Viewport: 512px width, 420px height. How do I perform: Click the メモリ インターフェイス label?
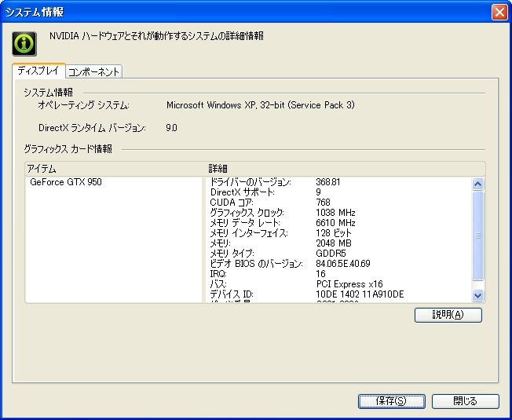249,233
